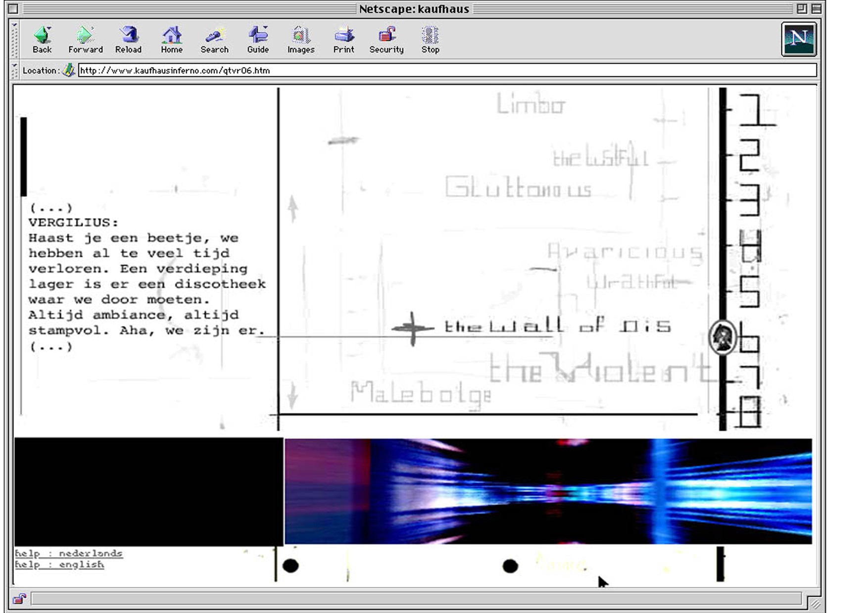Stop loading with the Stop button
Image resolution: width=868 pixels, height=613 pixels.
point(430,40)
